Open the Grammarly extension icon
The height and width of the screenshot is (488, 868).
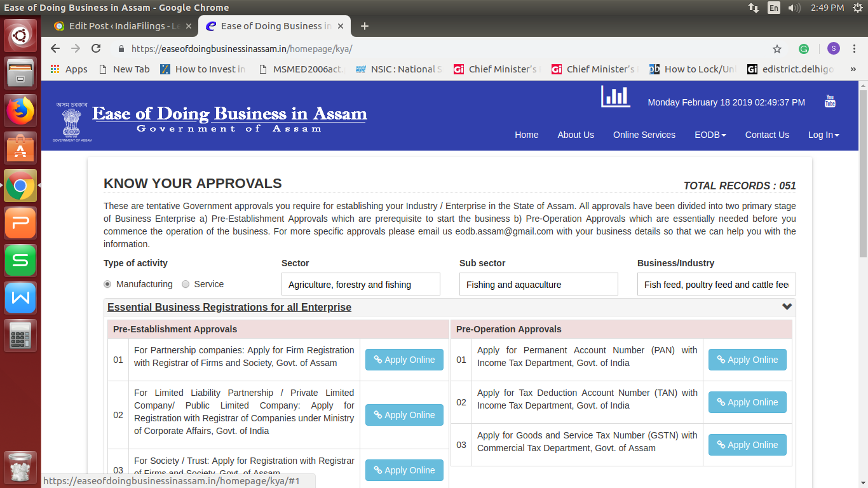(x=803, y=48)
